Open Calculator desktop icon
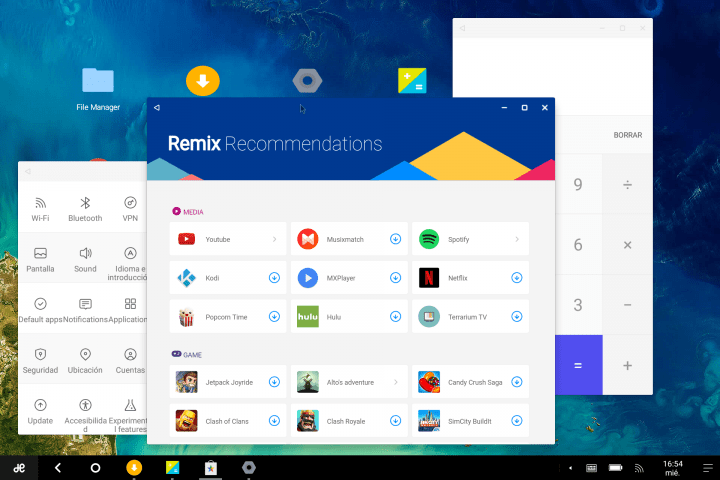 tap(412, 81)
